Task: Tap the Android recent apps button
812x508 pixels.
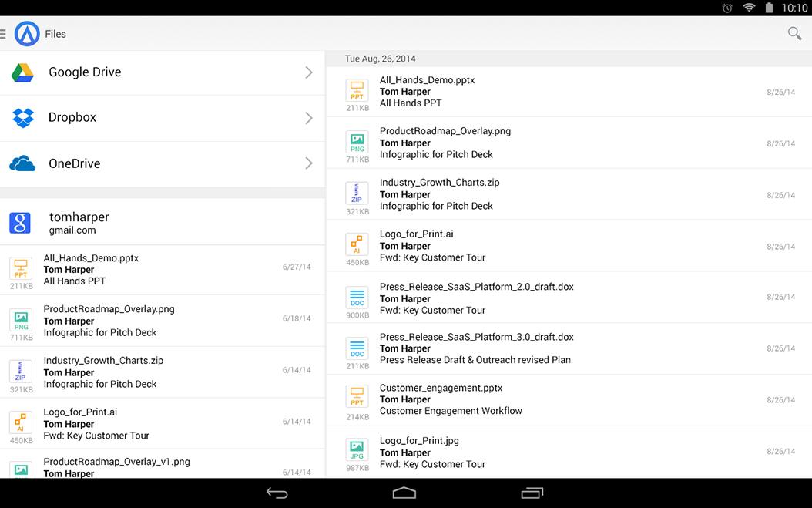Action: click(x=532, y=493)
